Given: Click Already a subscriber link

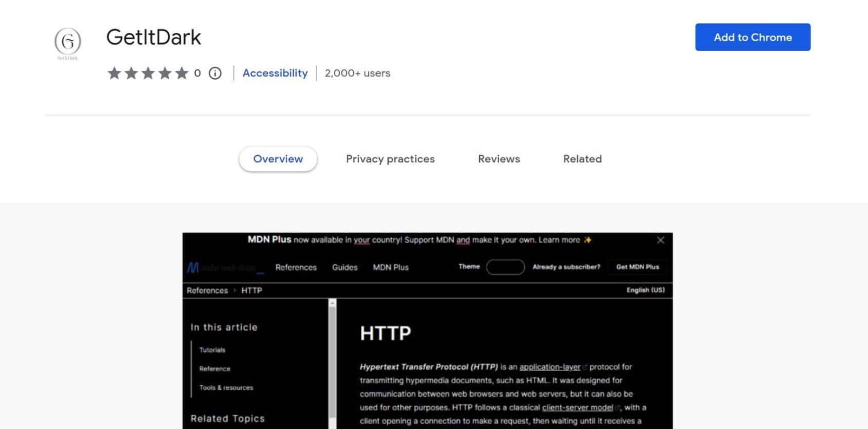Looking at the screenshot, I should point(566,267).
